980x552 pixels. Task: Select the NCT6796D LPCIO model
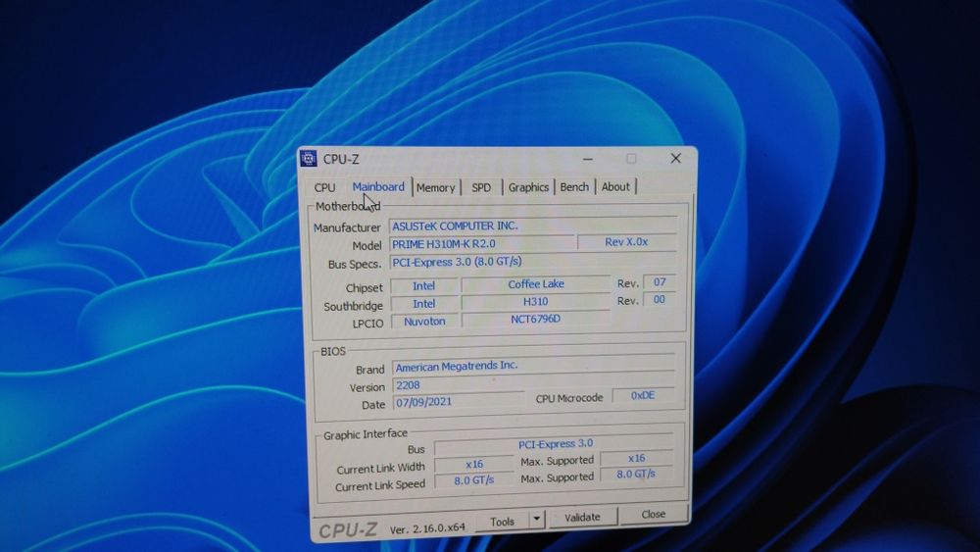coord(536,319)
